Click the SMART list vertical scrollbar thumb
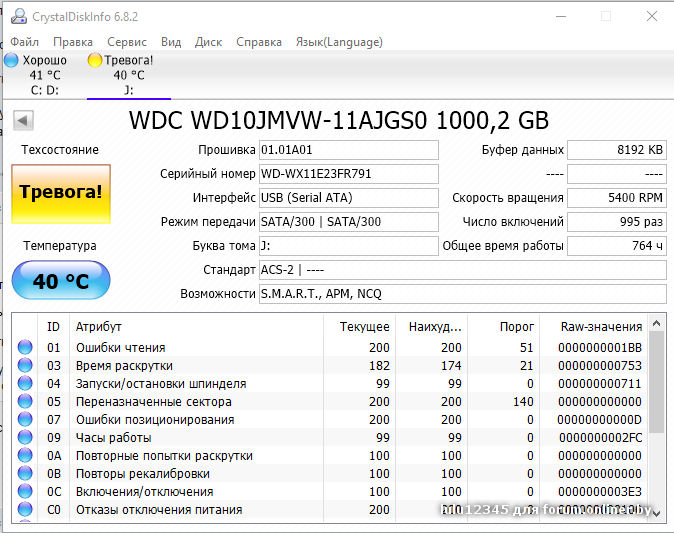This screenshot has height=533, width=674. pos(656,382)
